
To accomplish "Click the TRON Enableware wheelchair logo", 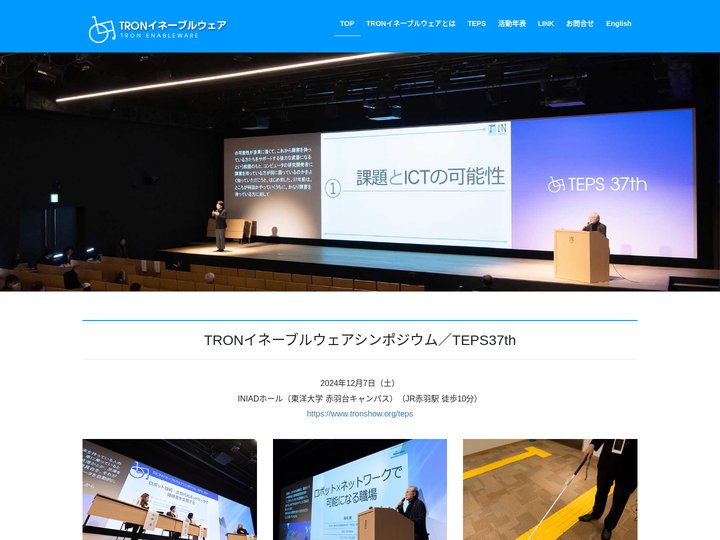I will 157,29.
